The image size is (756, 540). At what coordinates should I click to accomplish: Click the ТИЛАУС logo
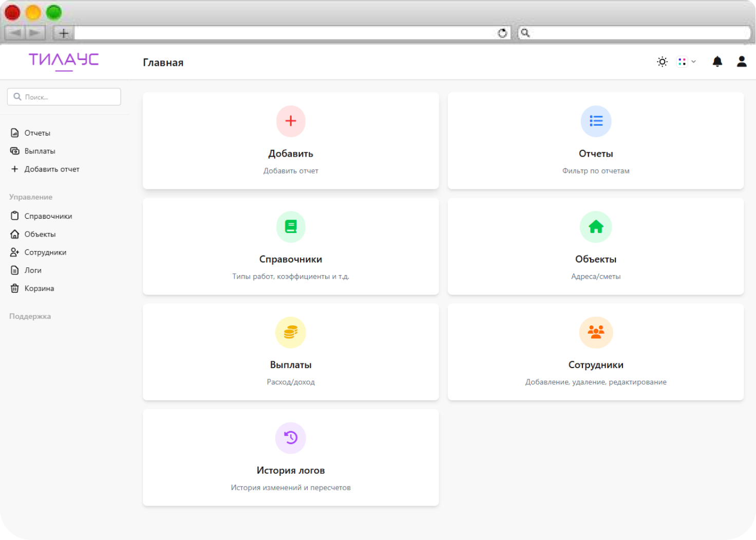pos(64,61)
